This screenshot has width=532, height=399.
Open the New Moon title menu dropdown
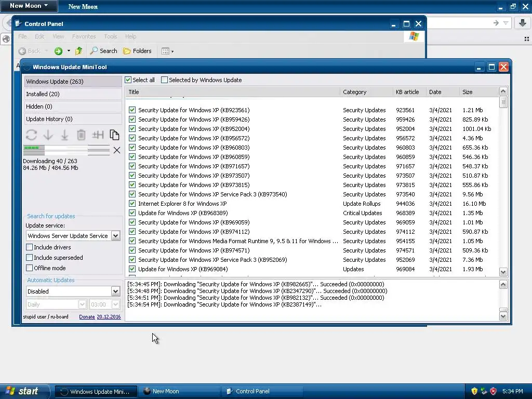click(29, 6)
